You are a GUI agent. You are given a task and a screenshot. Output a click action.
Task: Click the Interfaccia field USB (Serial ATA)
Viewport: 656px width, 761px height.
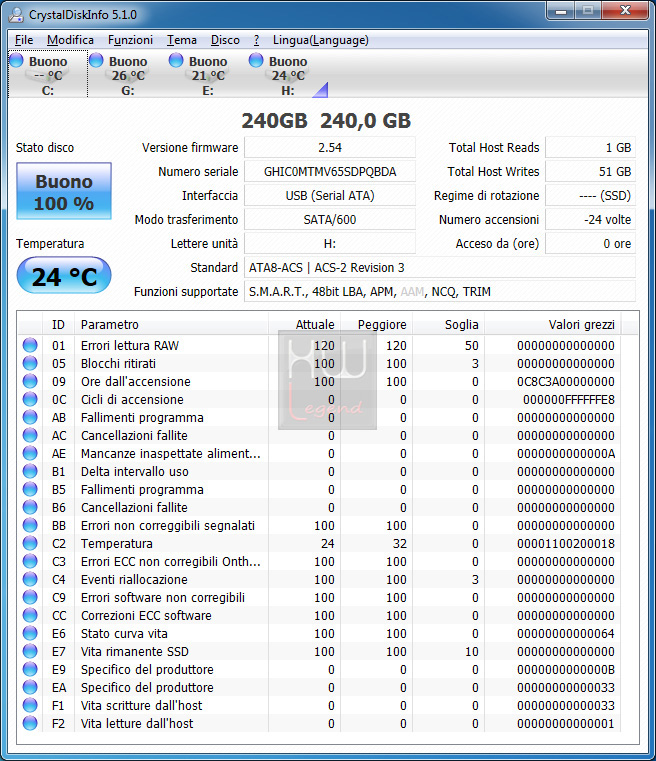point(330,196)
